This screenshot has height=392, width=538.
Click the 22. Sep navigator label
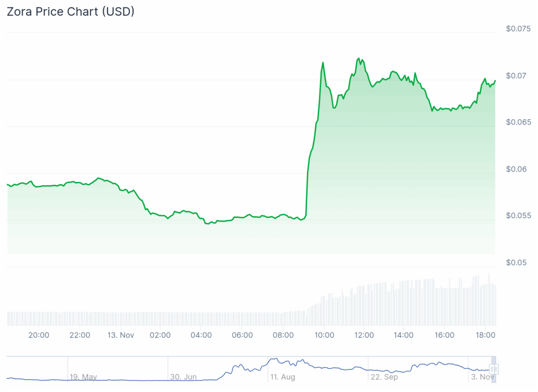tap(384, 377)
